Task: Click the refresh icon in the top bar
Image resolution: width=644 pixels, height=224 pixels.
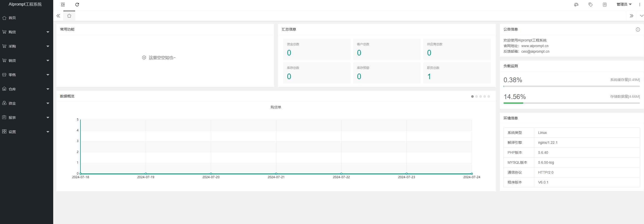Action: click(77, 5)
